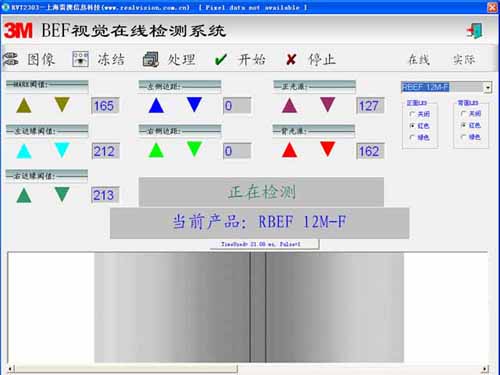Screen dimensions: 500x375
Task: Switch to 在线 (online) mode
Action: pos(419,60)
